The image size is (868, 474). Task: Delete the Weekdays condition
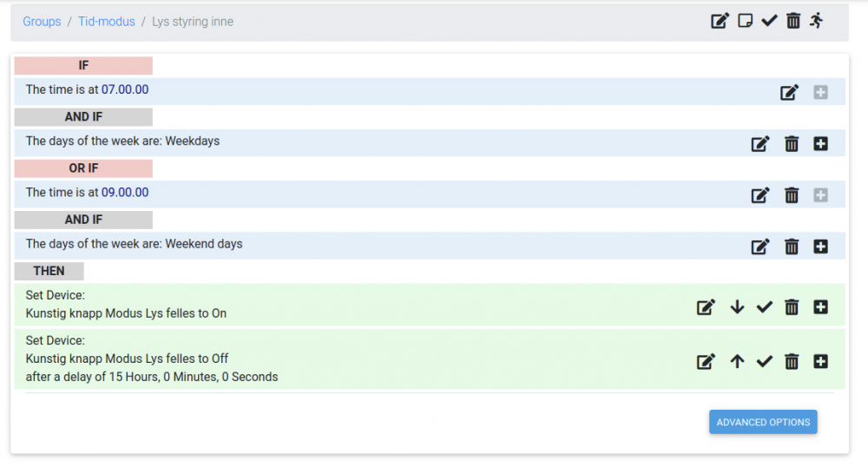click(792, 144)
